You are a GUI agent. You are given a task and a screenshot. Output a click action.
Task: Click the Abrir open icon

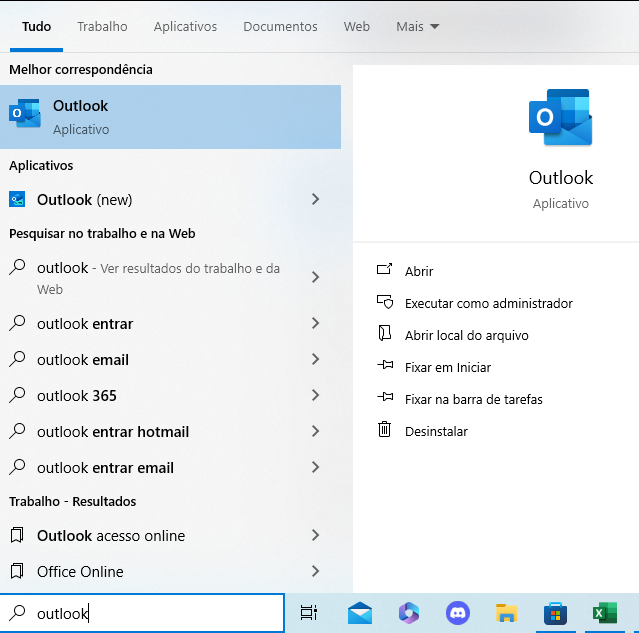coord(384,269)
